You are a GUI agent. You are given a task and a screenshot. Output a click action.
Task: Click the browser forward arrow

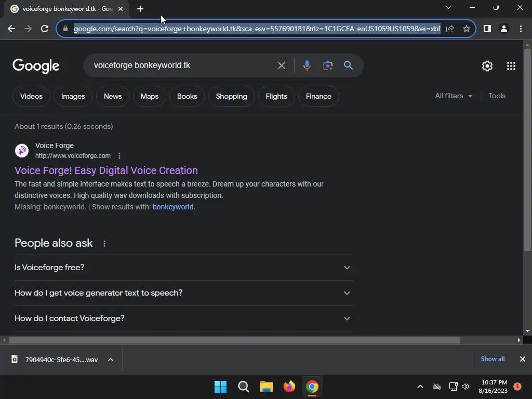28,29
